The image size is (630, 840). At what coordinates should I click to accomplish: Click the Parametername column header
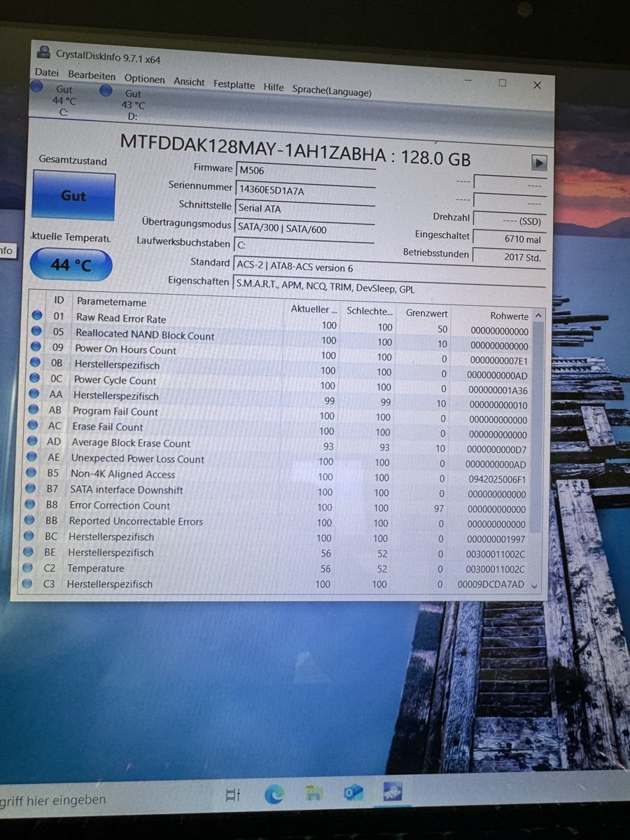pos(111,302)
